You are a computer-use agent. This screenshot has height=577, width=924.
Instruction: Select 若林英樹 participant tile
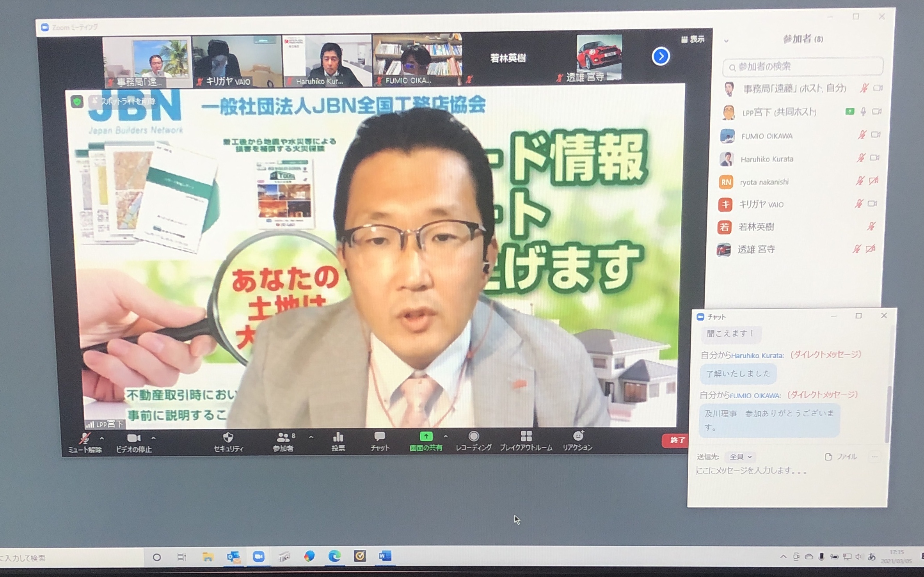pos(508,59)
